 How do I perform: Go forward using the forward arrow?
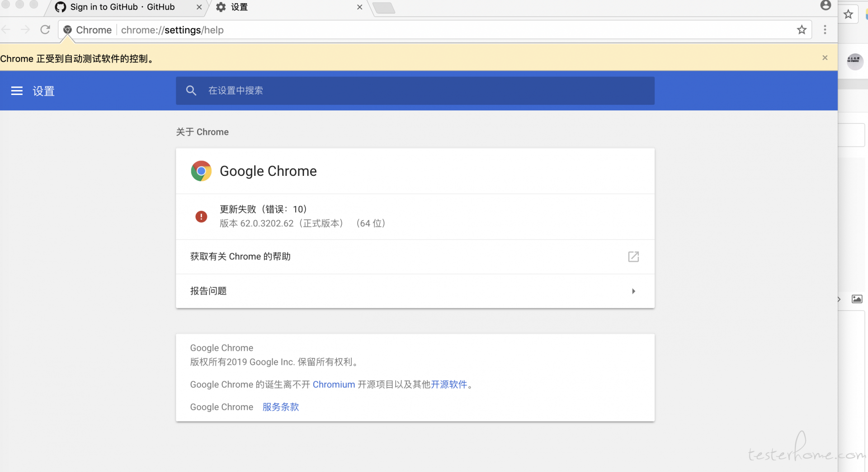tap(25, 30)
